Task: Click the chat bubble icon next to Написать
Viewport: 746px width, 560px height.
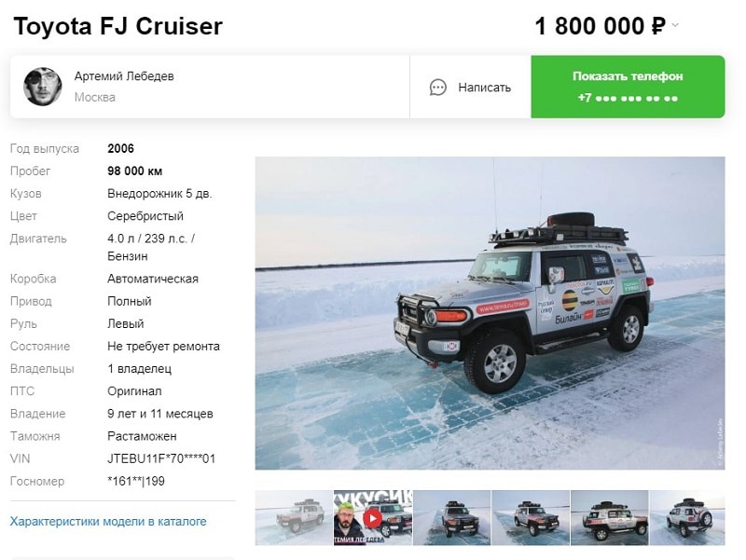Action: [x=437, y=88]
